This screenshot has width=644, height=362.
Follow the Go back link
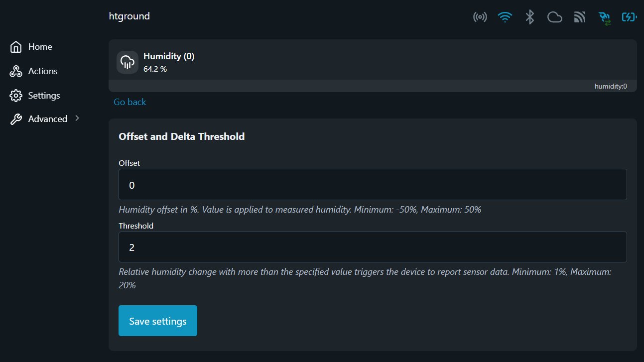[129, 102]
